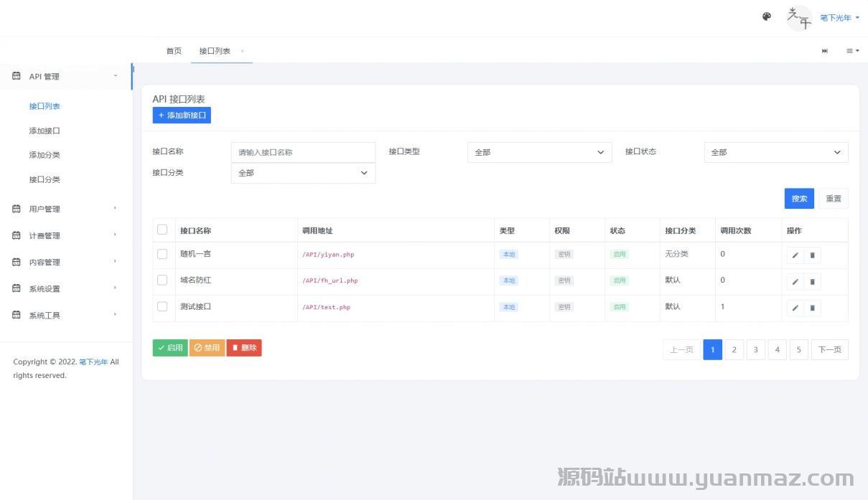
Task: Open the tab list menu icon
Action: click(853, 51)
